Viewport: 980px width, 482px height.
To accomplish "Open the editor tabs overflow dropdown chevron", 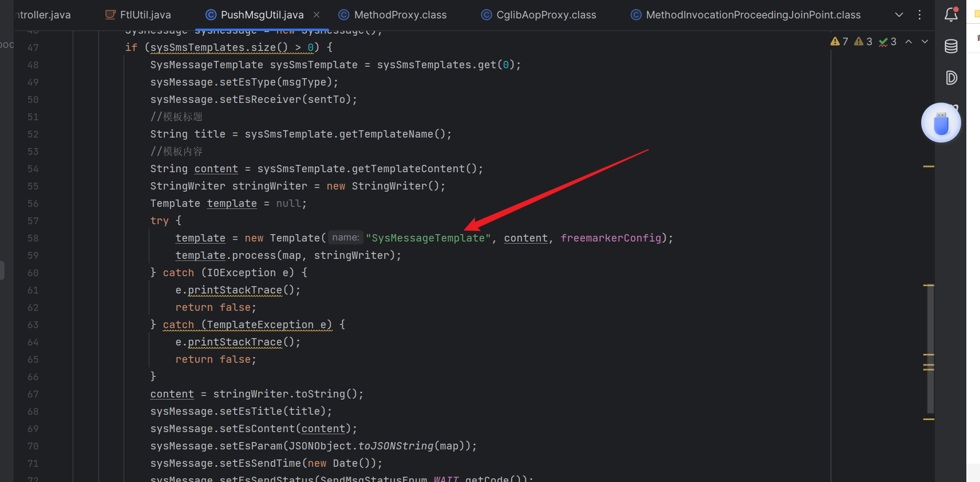I will pos(899,15).
